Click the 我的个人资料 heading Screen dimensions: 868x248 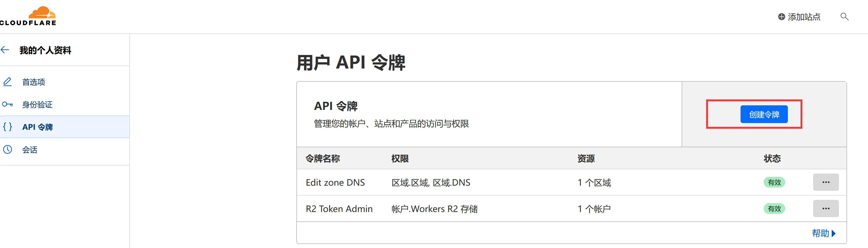[45, 51]
